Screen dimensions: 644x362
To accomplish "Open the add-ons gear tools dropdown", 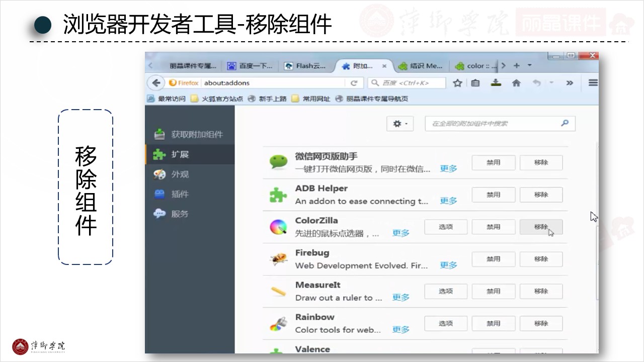I will pos(400,124).
